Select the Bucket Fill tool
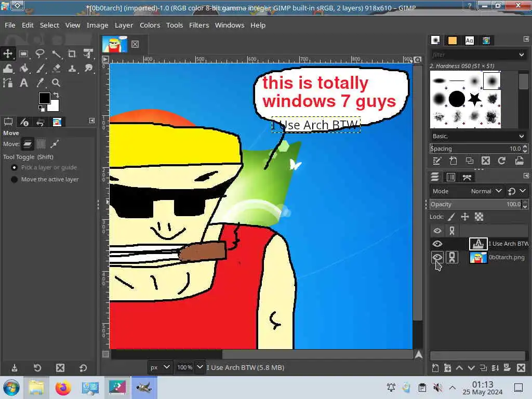This screenshot has width=532, height=399. [x=24, y=69]
